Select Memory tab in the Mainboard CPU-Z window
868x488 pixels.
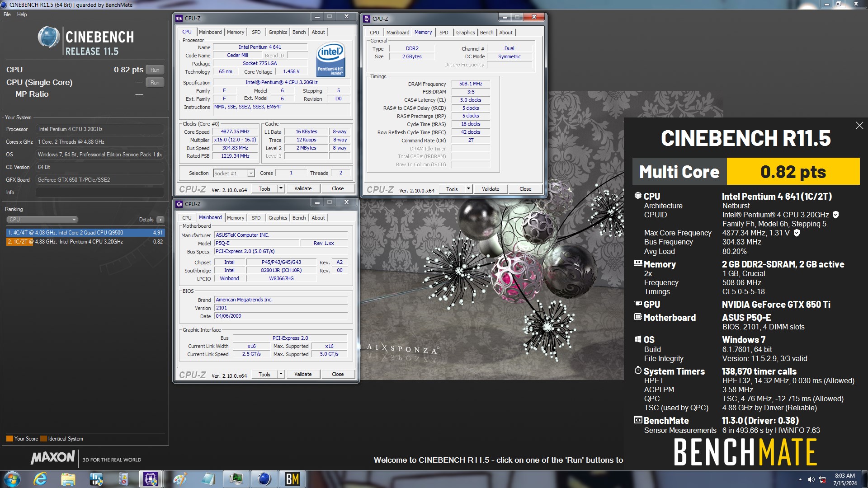point(236,218)
